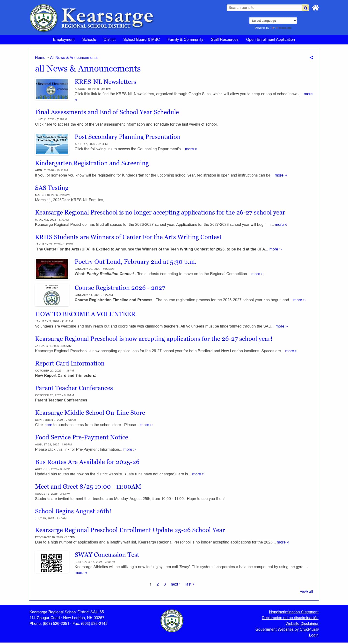The height and width of the screenshot is (644, 348).
Task: Open Website Disclaimer footer link
Action: tap(302, 623)
